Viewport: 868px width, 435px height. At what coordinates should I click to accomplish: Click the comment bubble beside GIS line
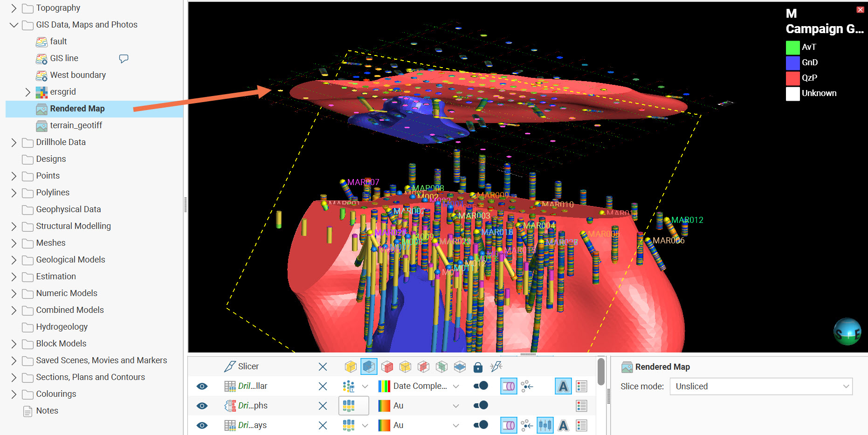(124, 58)
